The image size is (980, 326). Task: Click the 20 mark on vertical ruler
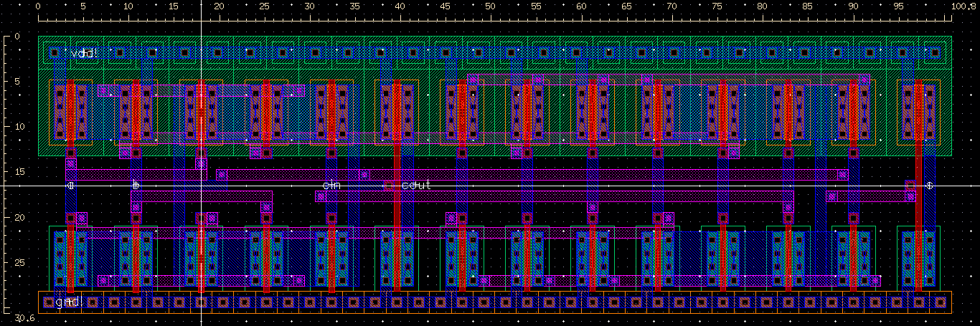tap(19, 217)
